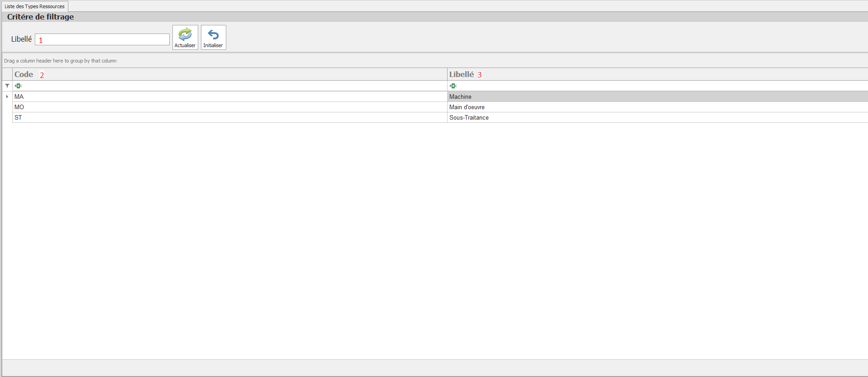The image size is (868, 377).
Task: Open the Code column filter condition icon
Action: pos(18,86)
